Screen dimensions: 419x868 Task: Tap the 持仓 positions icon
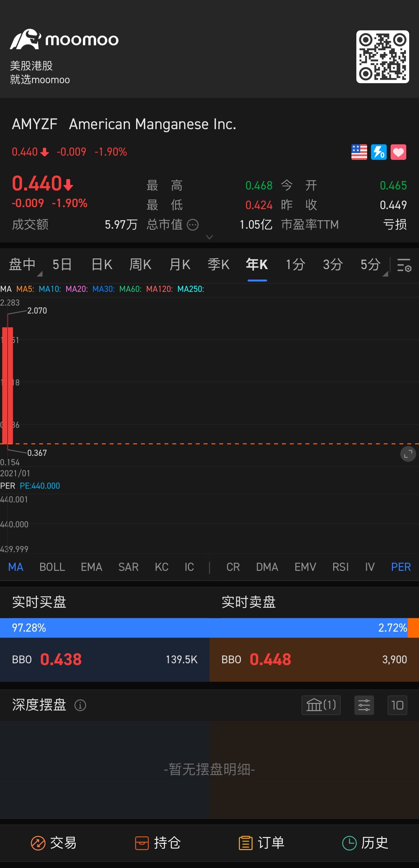point(142,844)
